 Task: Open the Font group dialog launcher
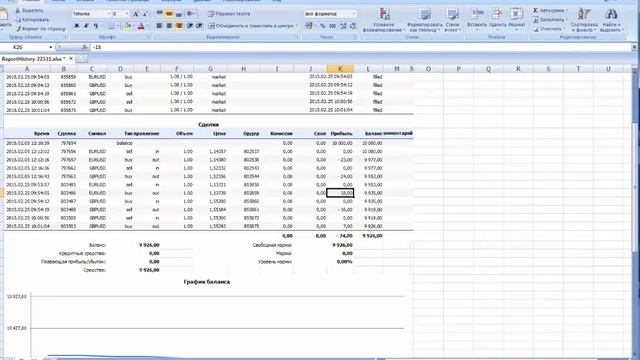pyautogui.click(x=148, y=37)
